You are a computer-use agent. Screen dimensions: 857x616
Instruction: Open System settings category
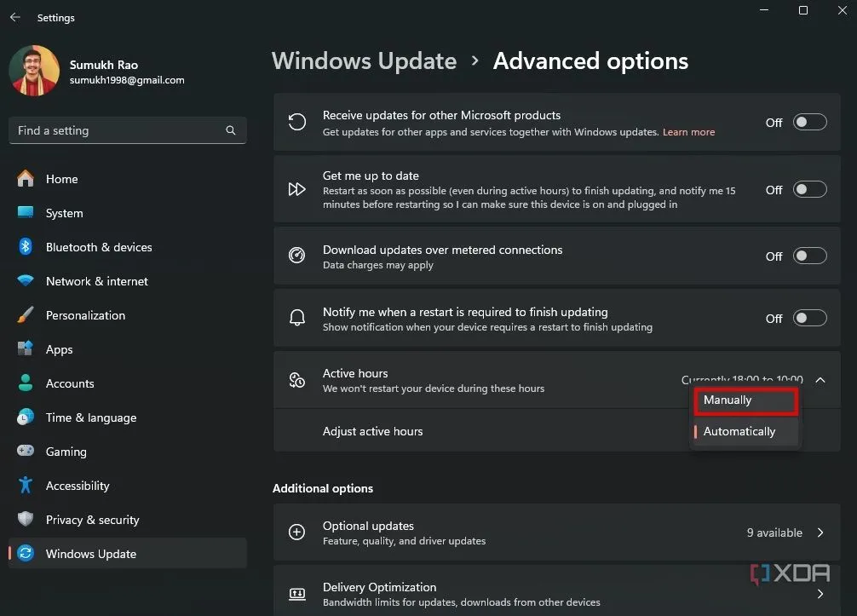tap(127, 213)
